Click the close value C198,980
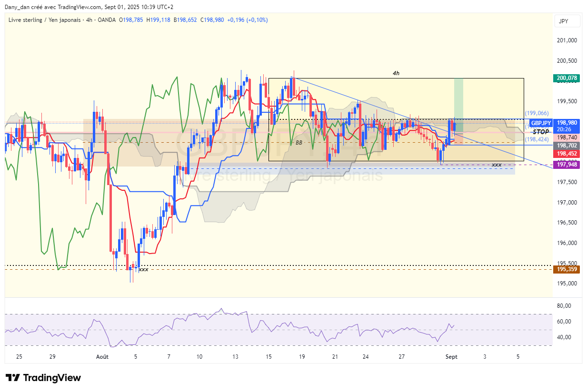Image resolution: width=587 pixels, height=392 pixels. click(x=213, y=20)
